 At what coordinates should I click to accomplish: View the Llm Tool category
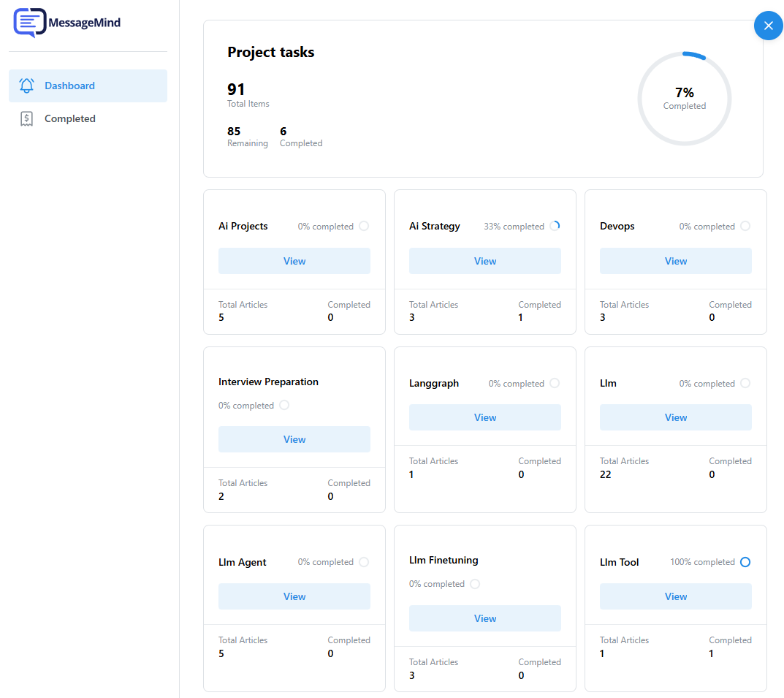pos(676,596)
